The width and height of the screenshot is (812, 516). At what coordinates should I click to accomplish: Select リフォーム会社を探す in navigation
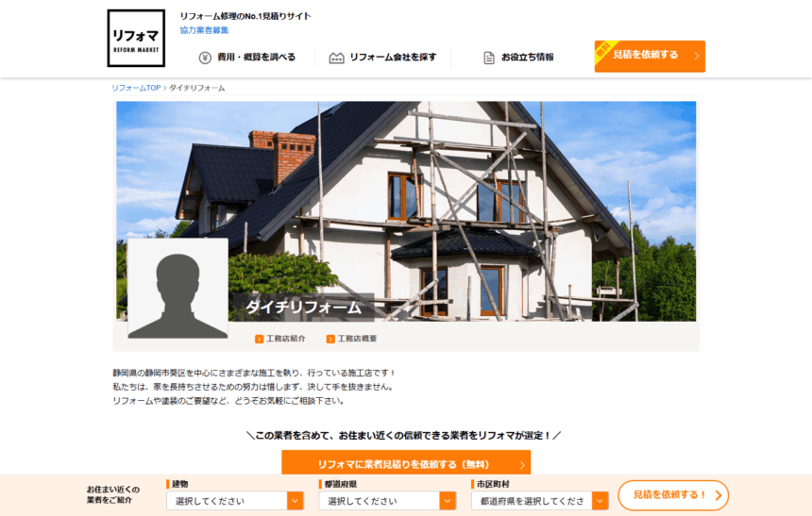pos(393,58)
